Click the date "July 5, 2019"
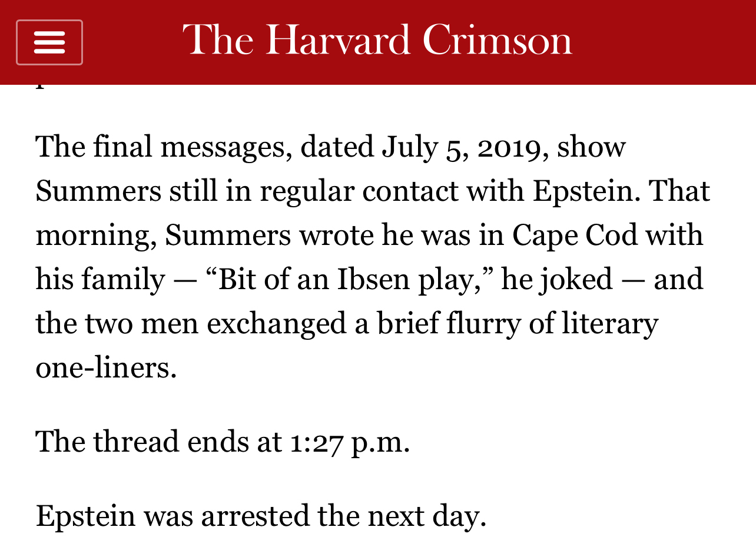Viewport: 756px width, 550px height. (460, 147)
